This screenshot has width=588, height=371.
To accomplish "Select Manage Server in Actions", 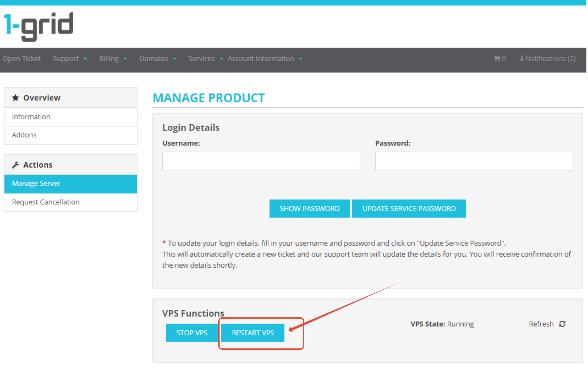I will pos(71,184).
